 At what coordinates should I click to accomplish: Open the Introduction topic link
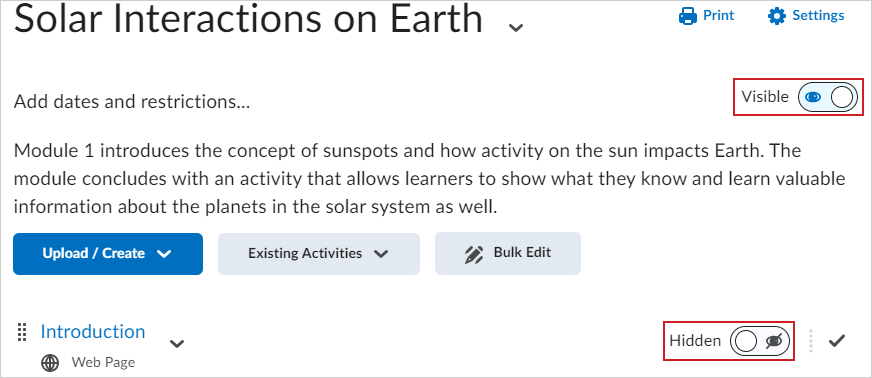coord(93,331)
